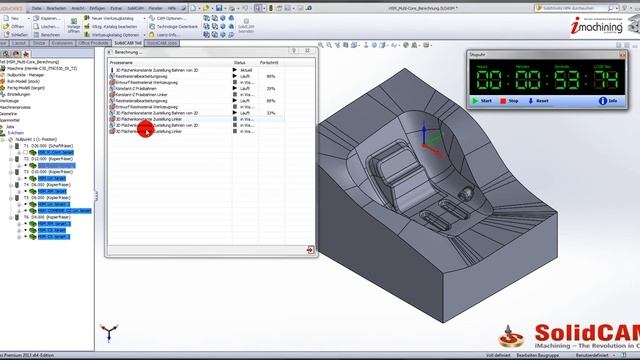This screenshot has height=360, width=640.
Task: Click the Berechnen icon in the ribbon
Action: click(36, 35)
